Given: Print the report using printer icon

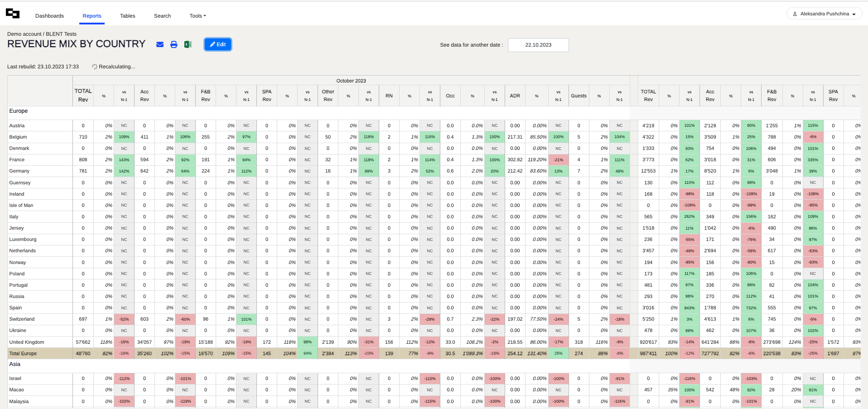Looking at the screenshot, I should pyautogui.click(x=174, y=44).
